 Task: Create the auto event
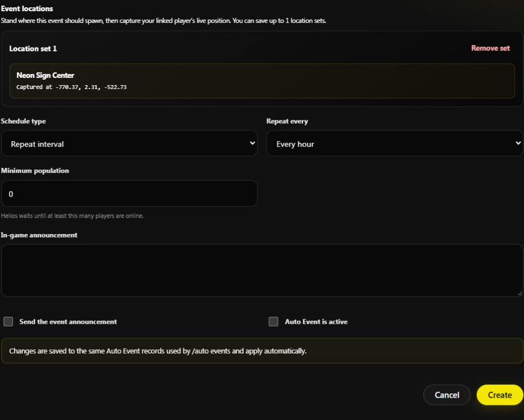pos(499,395)
